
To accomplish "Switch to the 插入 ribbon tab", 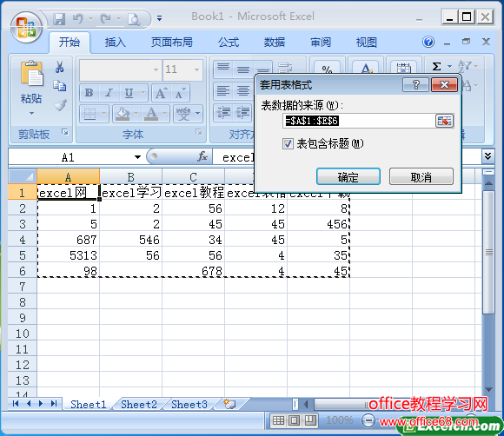I will pos(115,42).
